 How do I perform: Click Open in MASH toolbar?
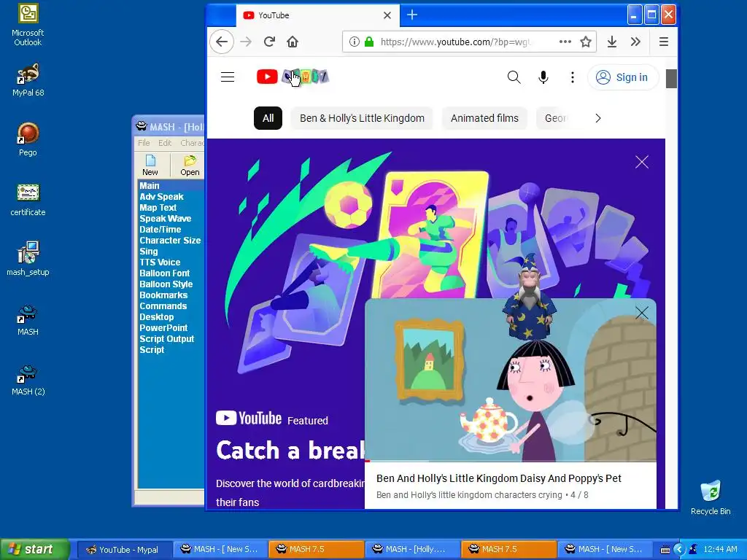coord(190,166)
